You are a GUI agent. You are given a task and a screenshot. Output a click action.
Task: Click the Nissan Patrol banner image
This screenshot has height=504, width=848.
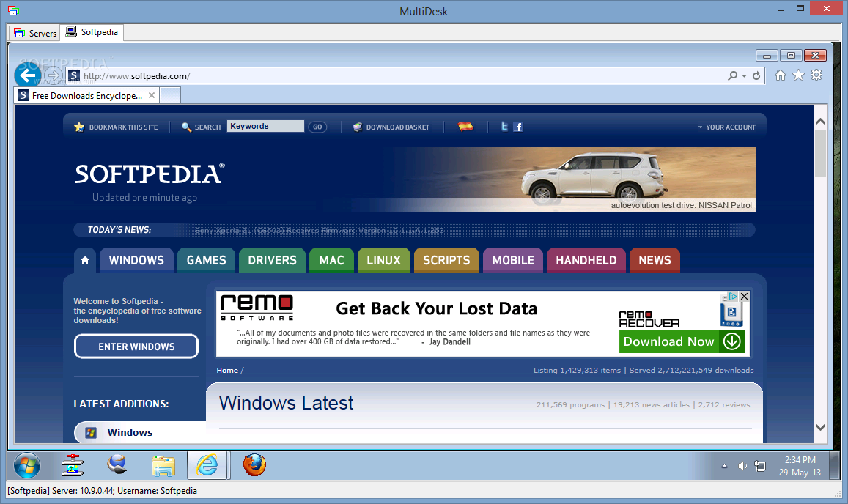(x=552, y=179)
